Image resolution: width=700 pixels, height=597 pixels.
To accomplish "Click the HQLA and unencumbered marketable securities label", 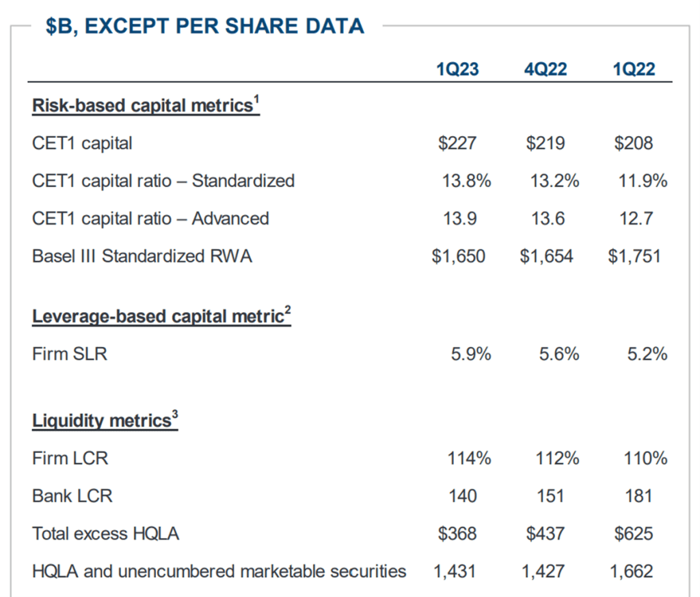I will [x=219, y=570].
